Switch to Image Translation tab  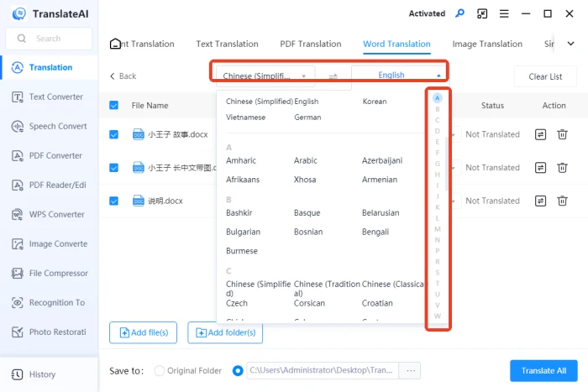(487, 44)
